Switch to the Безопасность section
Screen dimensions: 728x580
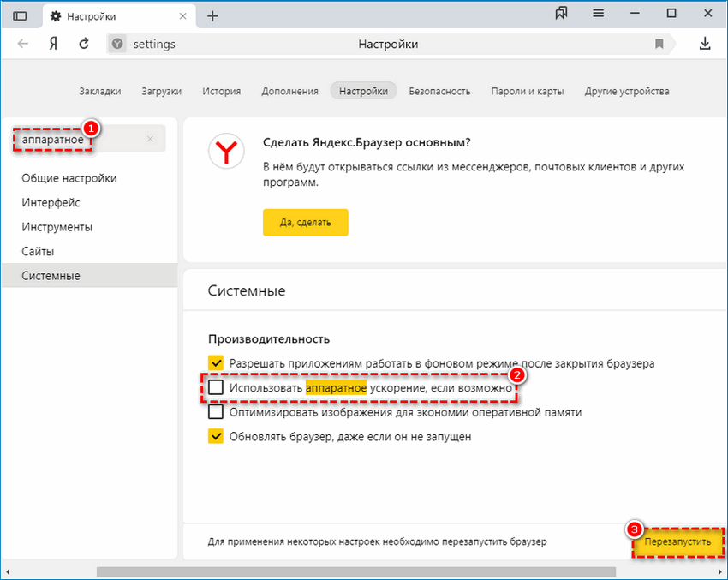pos(439,90)
